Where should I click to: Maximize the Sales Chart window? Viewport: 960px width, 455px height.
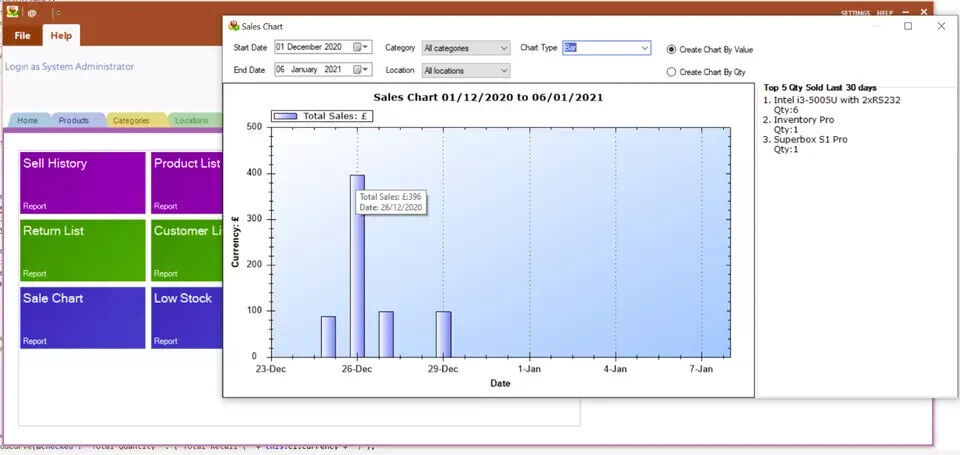909,26
